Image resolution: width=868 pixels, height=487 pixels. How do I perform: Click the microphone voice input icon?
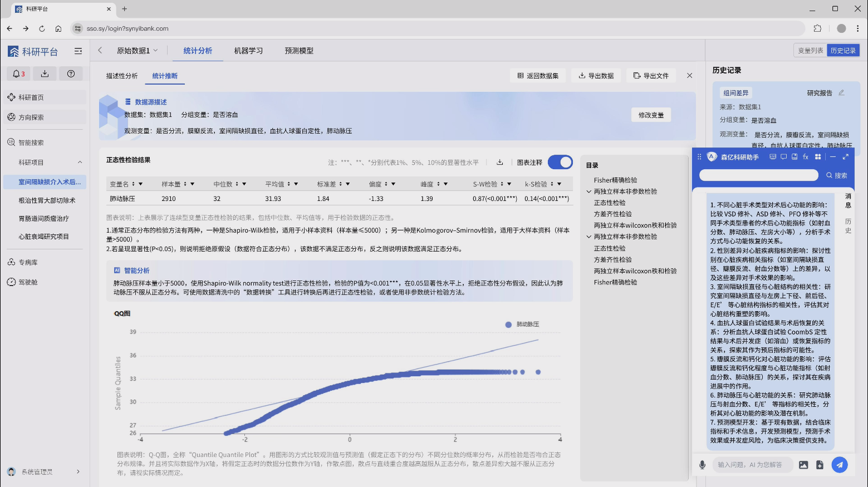point(702,465)
